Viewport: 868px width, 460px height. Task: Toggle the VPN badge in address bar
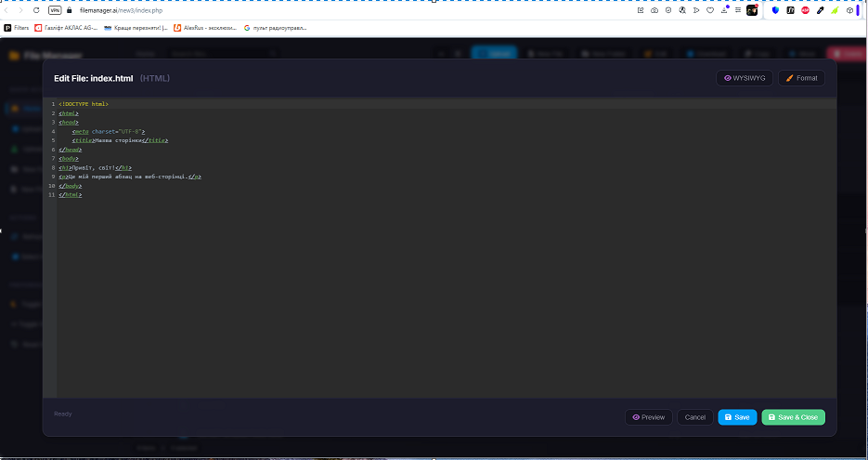[54, 10]
